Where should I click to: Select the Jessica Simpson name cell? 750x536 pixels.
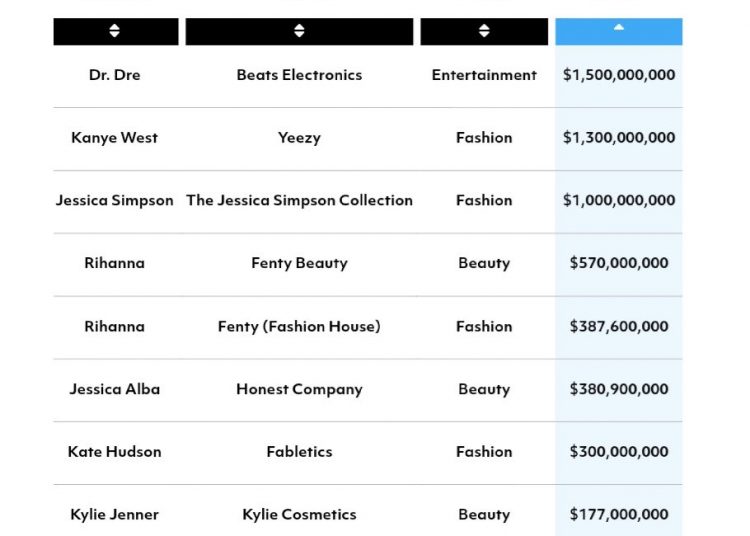(x=115, y=200)
